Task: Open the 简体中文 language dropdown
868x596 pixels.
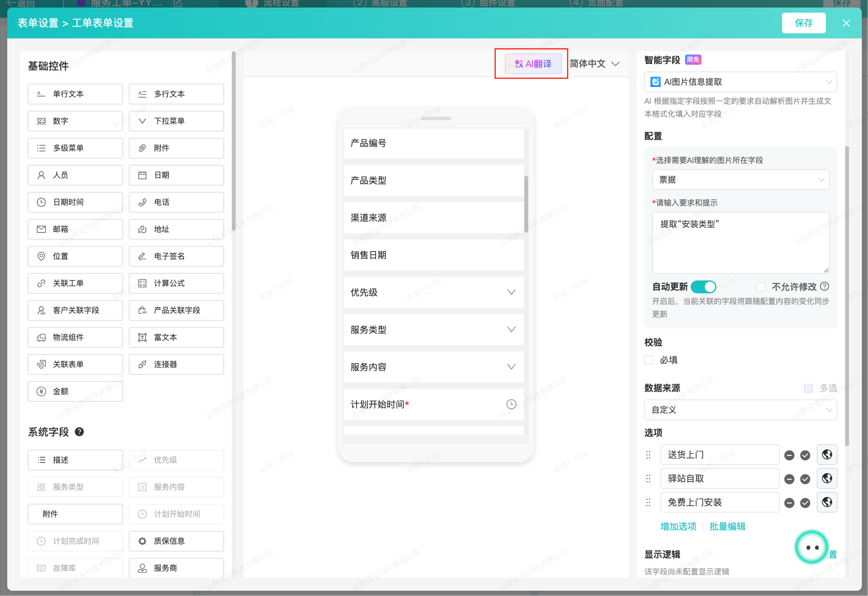Action: click(594, 64)
